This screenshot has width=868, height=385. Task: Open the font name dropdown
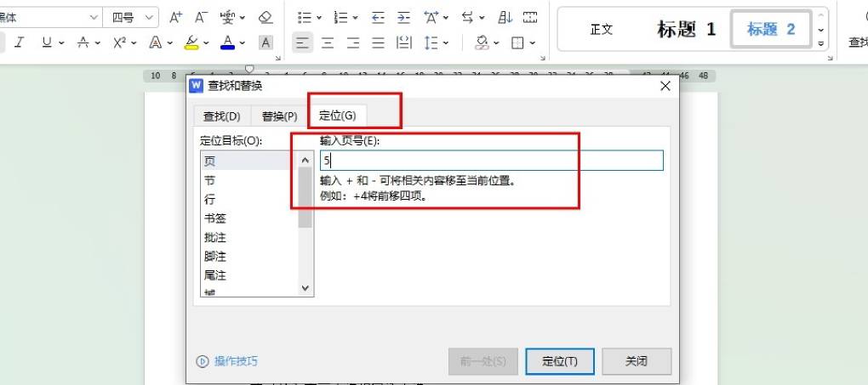[x=94, y=18]
